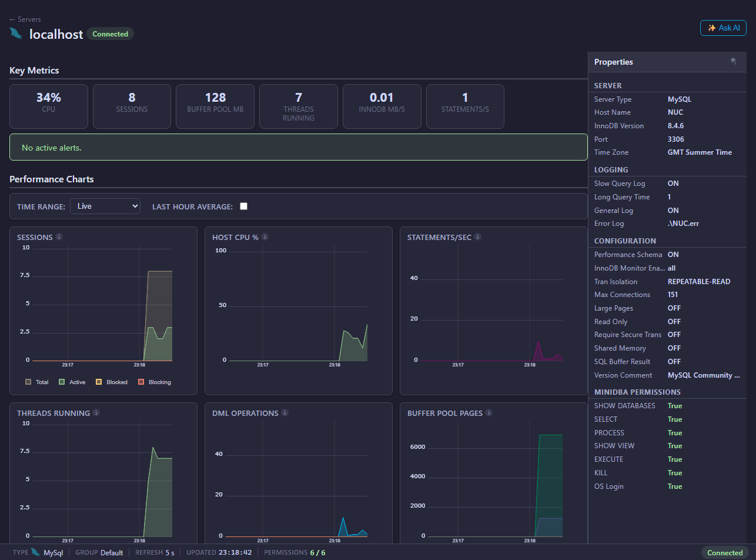Select the Threads Running metric card
This screenshot has height=560, width=756.
299,106
